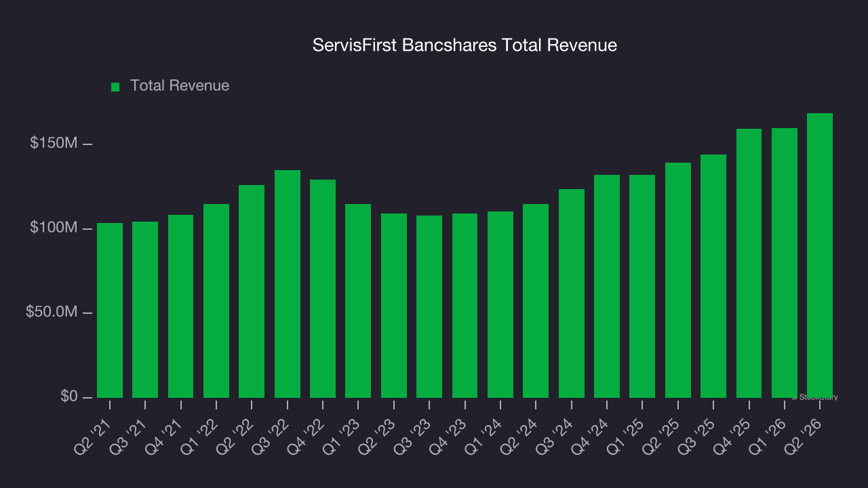Click the Q1 '22 revenue bar
Viewport: 868px width, 488px height.
pos(216,301)
